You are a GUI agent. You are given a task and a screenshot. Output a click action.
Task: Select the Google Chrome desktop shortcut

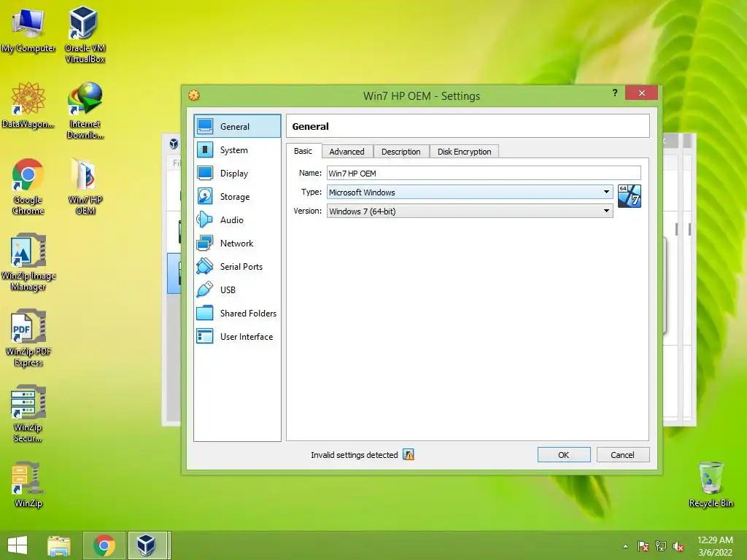point(28,187)
